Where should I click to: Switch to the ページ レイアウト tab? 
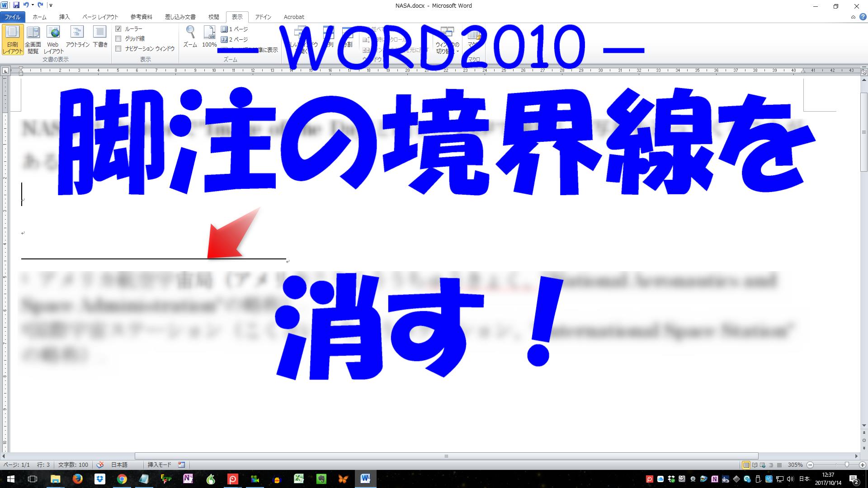tap(100, 17)
